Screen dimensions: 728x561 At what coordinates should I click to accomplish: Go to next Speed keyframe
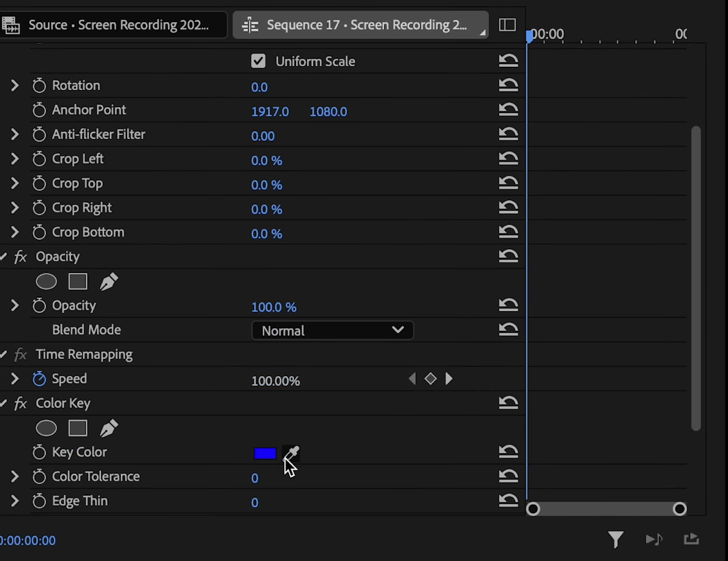(449, 379)
